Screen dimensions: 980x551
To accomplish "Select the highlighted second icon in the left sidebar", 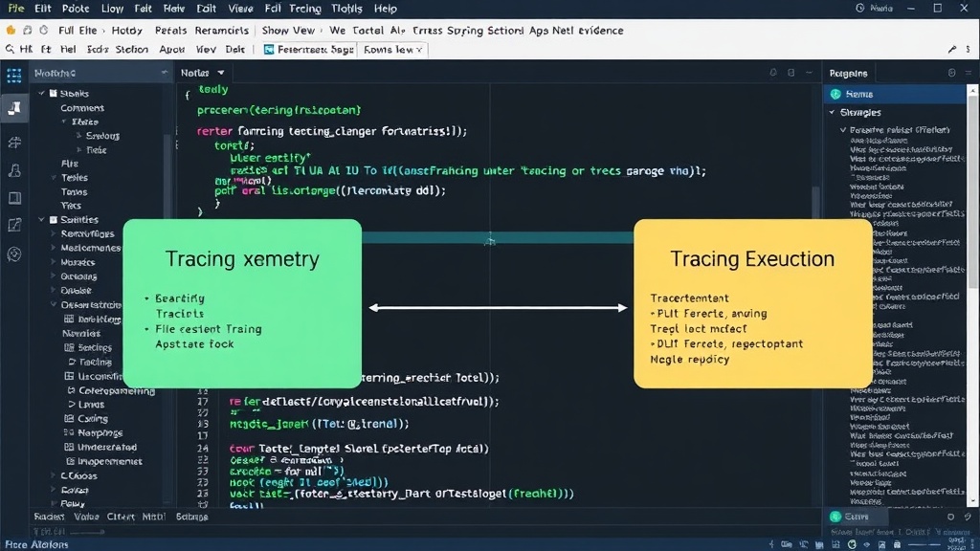I will 13,109.
